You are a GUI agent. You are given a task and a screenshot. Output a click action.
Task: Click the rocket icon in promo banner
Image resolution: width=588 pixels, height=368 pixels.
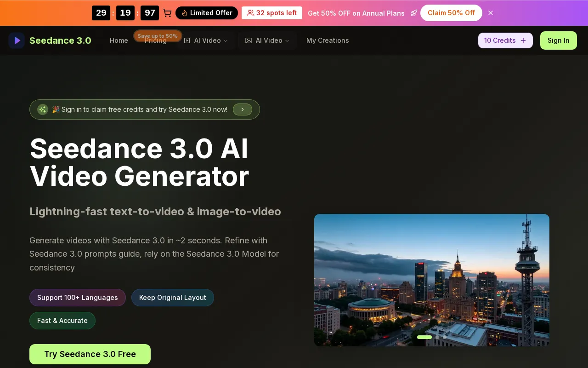coord(414,13)
